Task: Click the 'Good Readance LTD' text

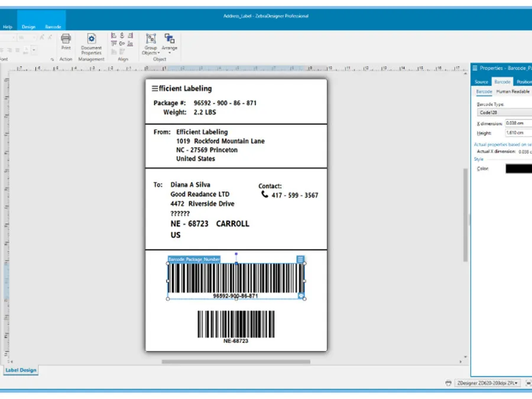Action: [200, 194]
